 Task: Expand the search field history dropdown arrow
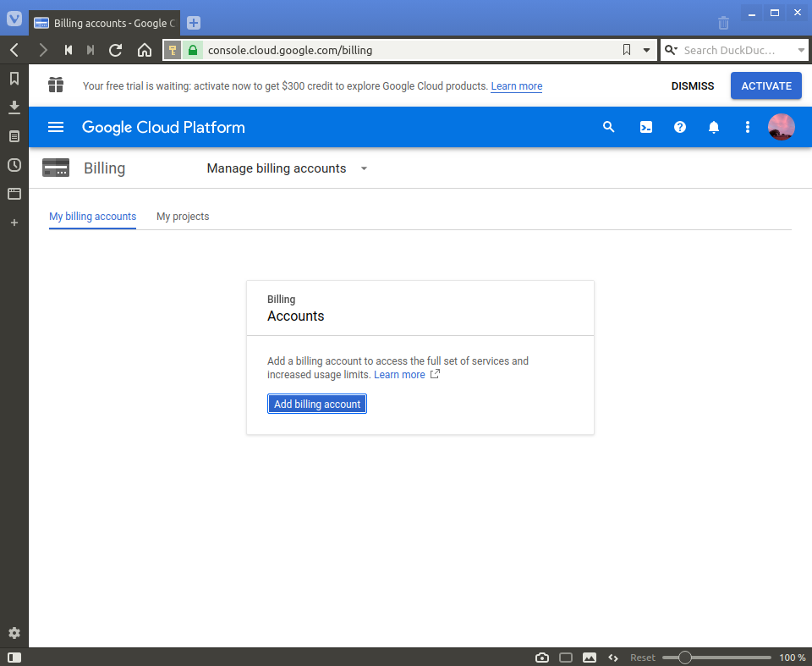tap(801, 50)
